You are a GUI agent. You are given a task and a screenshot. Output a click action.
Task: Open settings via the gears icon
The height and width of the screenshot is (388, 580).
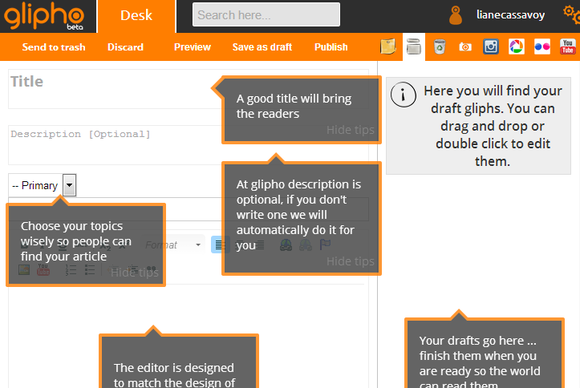[571, 14]
